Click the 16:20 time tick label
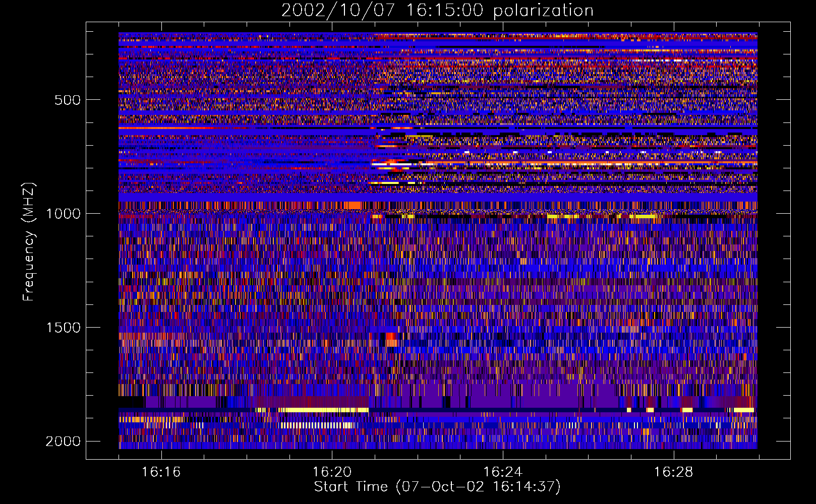Screen dimensions: 816x504 pos(332,472)
